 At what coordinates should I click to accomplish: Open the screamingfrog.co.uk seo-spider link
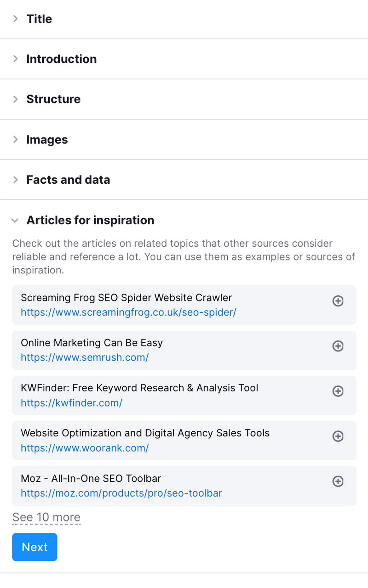coord(128,312)
